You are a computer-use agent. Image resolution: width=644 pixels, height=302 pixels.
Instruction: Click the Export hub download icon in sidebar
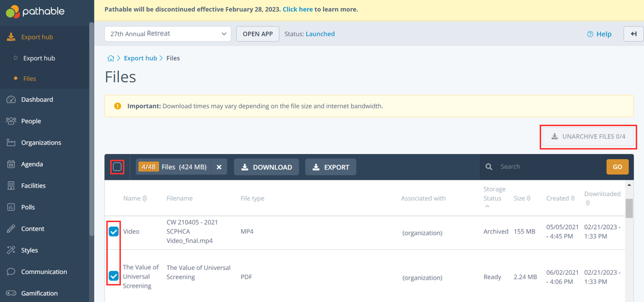click(x=11, y=37)
